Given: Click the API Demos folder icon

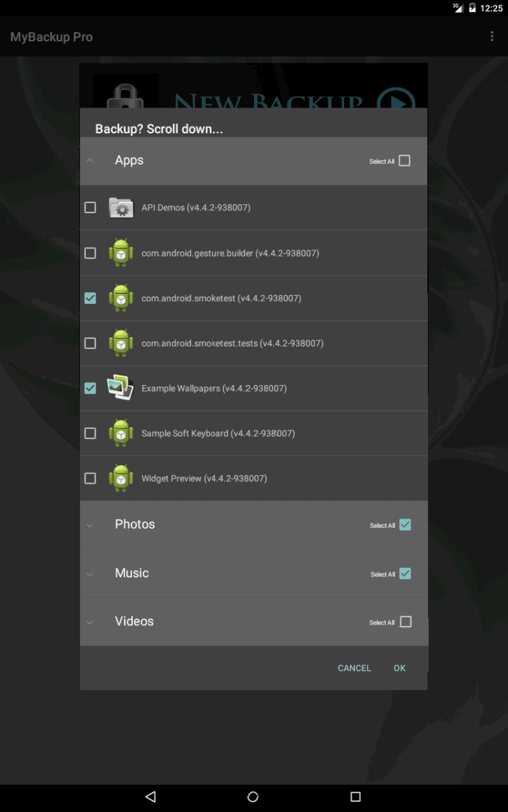Looking at the screenshot, I should [x=121, y=208].
